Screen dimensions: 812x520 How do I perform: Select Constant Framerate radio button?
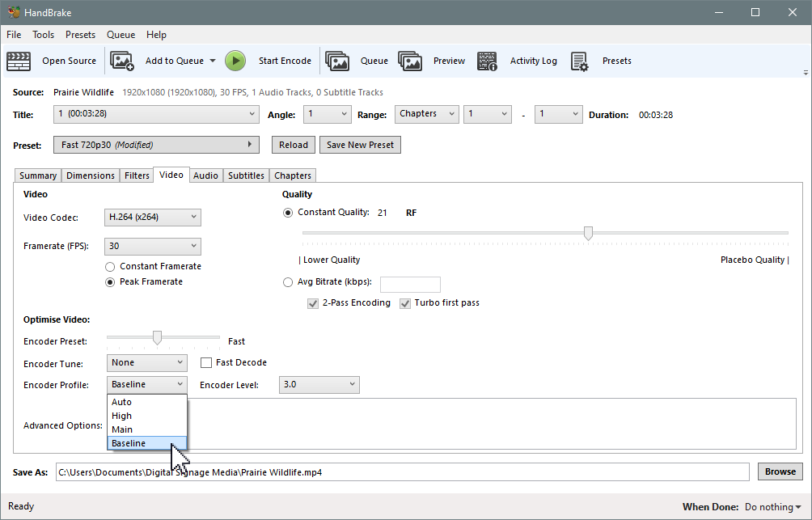tap(110, 267)
